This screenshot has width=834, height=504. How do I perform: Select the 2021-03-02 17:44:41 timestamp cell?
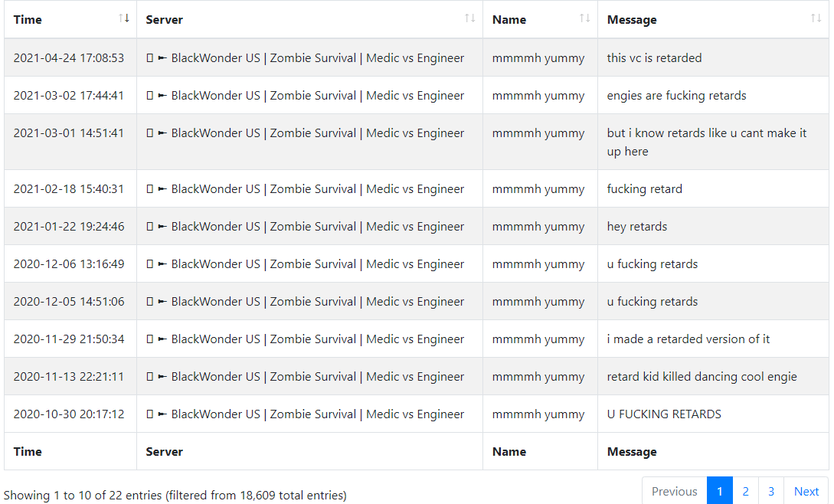click(x=70, y=95)
